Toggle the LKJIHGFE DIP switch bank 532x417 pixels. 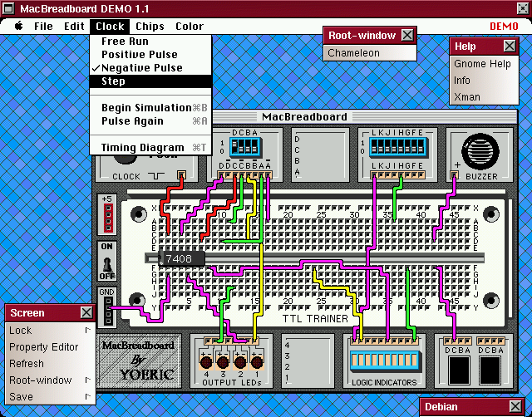397,148
